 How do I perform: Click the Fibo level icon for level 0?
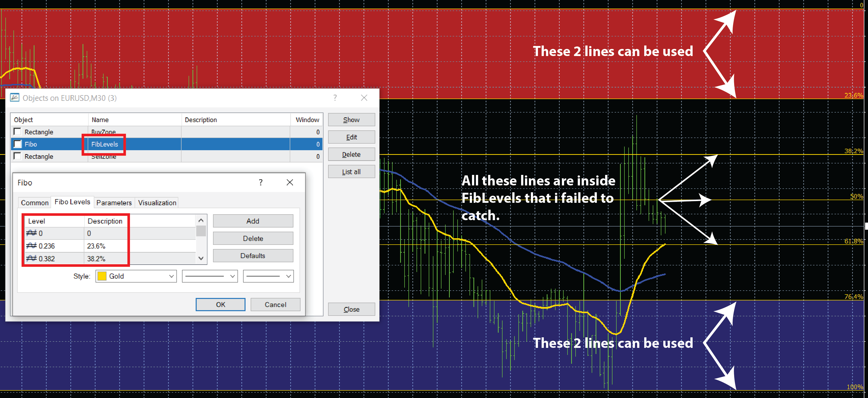[x=31, y=233]
